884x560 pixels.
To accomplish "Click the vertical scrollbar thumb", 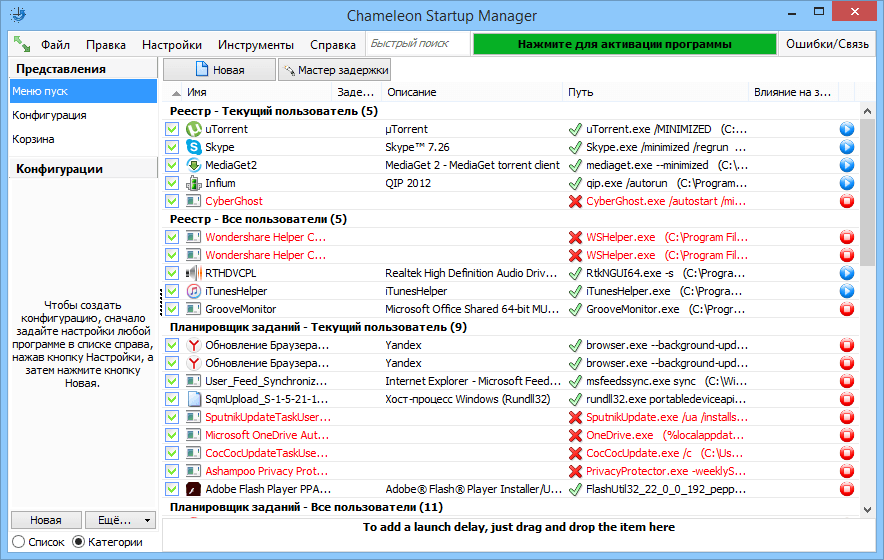I will pos(867,192).
